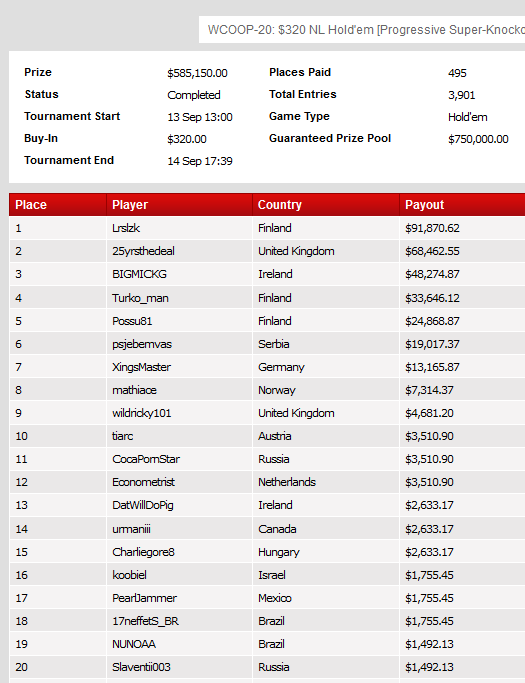The height and width of the screenshot is (683, 525).
Task: Click Slaventii003 in place 20
Action: coord(141,667)
